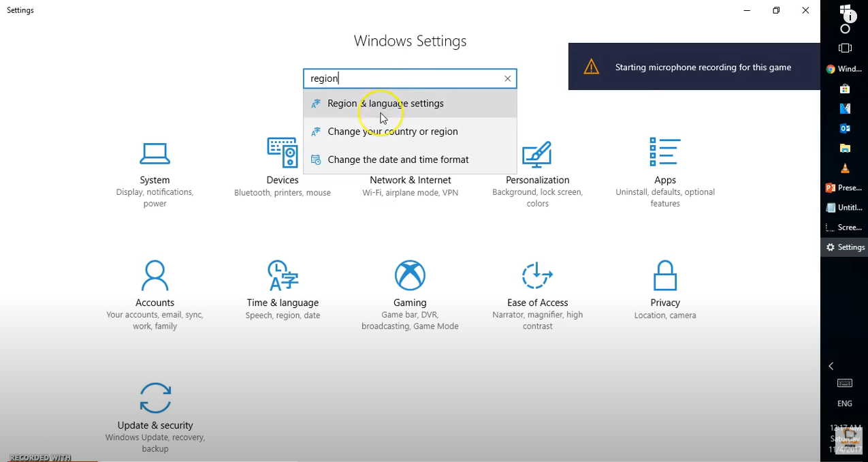Clear the search box with the X

point(507,78)
